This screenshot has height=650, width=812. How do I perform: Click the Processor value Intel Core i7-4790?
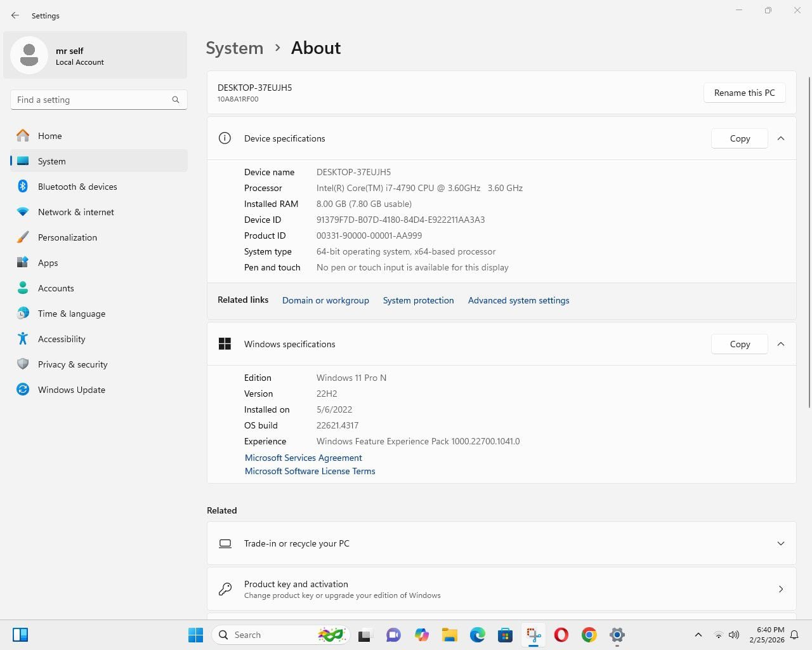pyautogui.click(x=419, y=188)
